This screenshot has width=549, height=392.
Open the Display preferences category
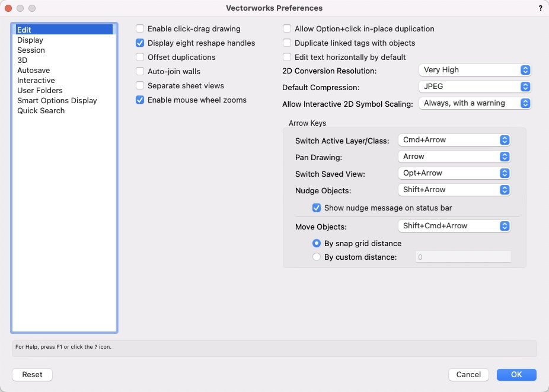click(x=65, y=40)
